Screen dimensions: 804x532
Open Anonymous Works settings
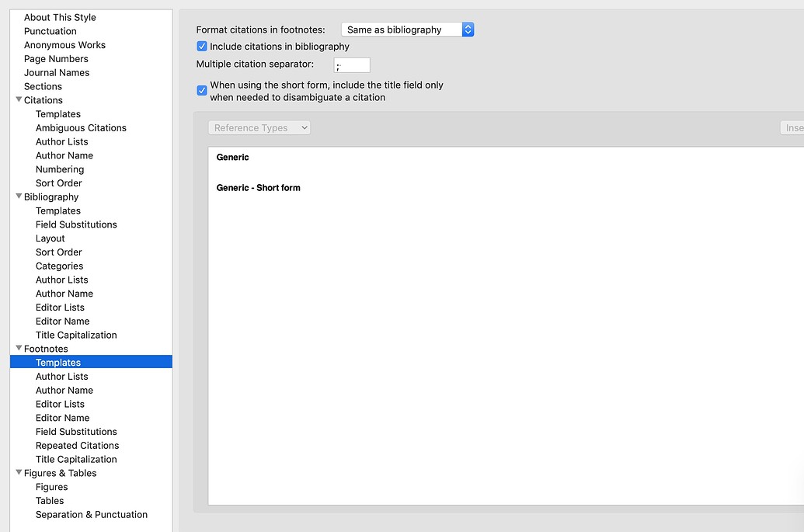64,44
